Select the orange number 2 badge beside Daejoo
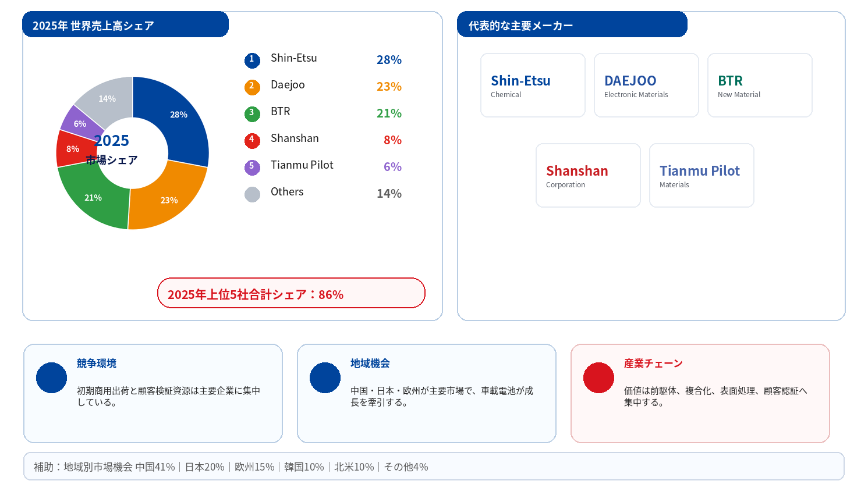 [x=252, y=87]
